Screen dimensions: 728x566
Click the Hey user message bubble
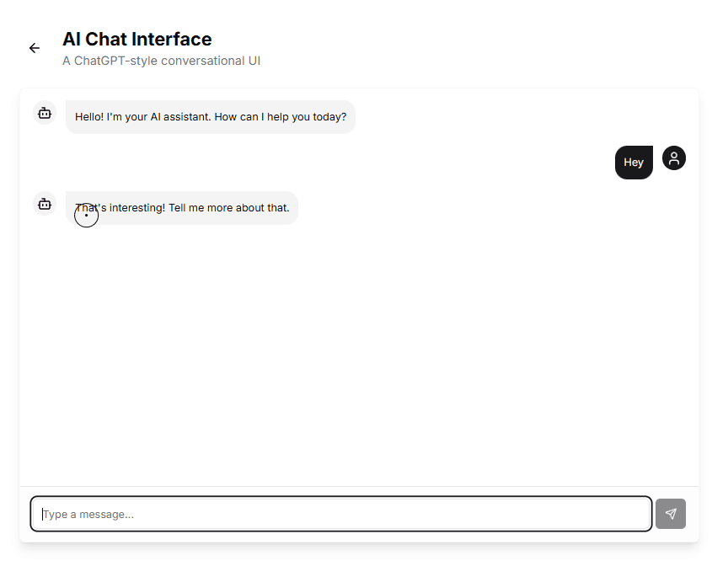click(634, 162)
